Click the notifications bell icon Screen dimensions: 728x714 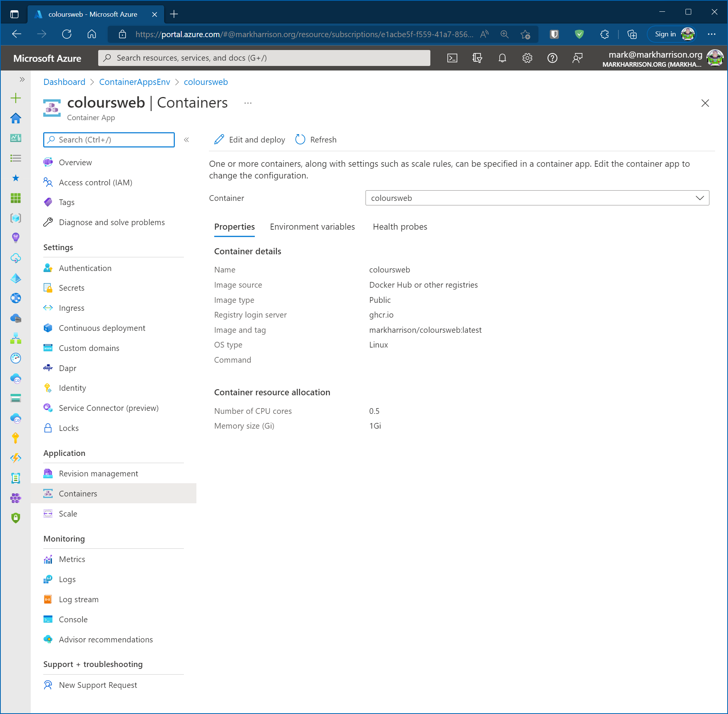[x=502, y=58]
